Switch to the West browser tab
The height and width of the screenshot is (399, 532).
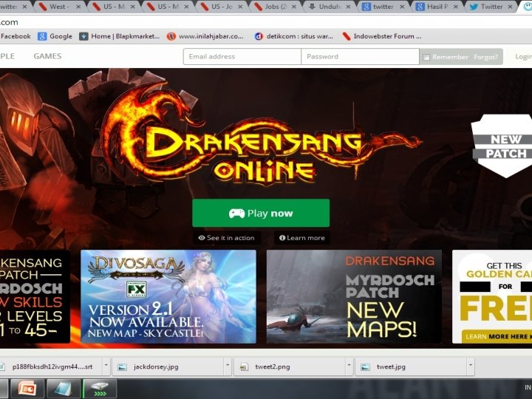[59, 7]
